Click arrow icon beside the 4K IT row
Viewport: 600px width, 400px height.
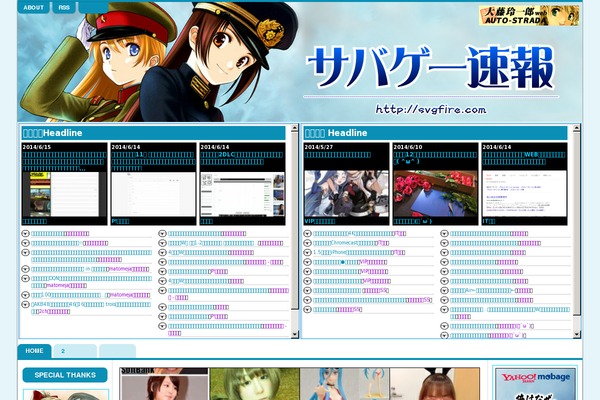pos(307,233)
